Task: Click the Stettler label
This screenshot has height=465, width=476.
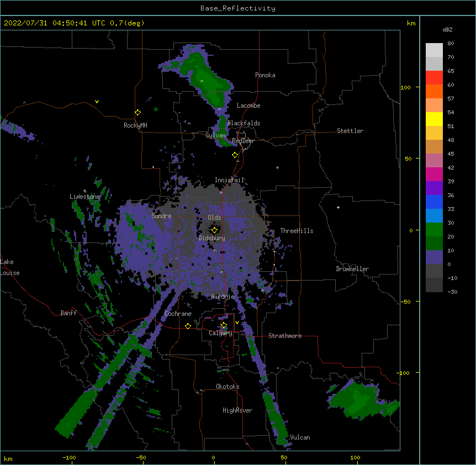Action: tap(350, 131)
